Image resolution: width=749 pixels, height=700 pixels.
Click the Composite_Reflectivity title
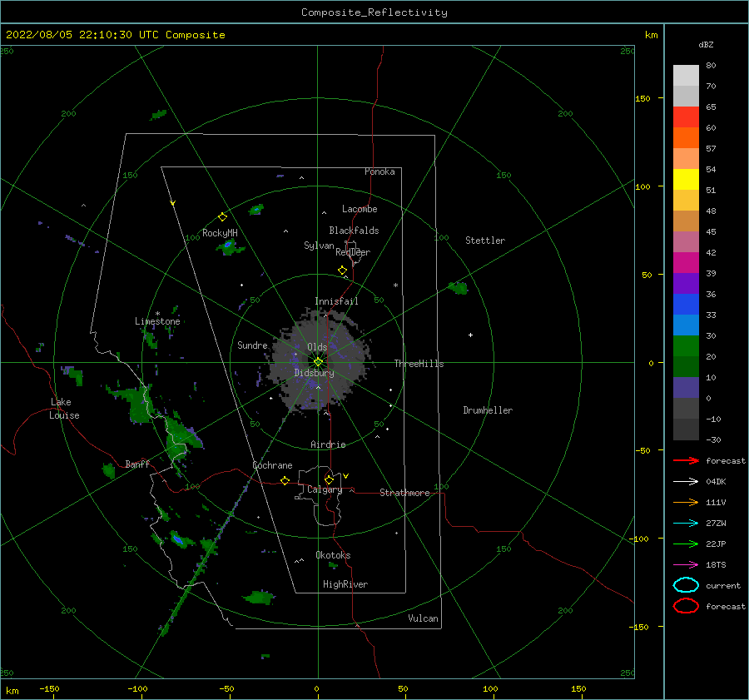[x=374, y=12]
